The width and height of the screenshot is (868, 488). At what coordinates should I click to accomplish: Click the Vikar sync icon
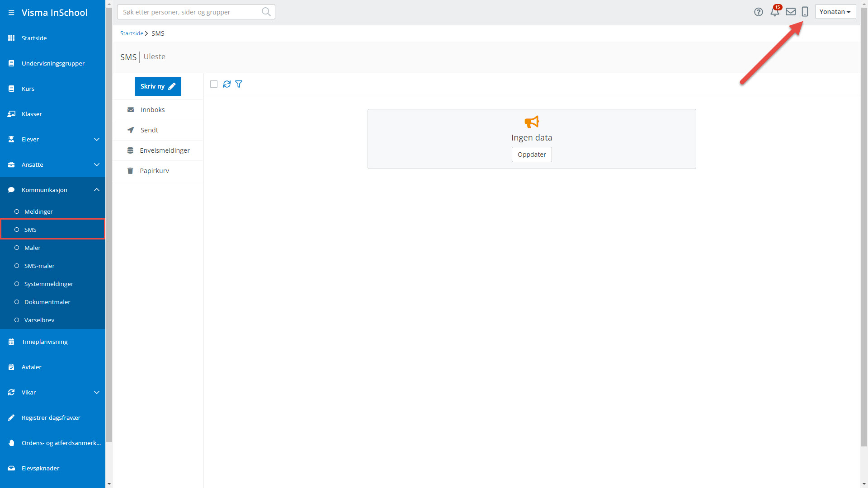[x=11, y=392]
